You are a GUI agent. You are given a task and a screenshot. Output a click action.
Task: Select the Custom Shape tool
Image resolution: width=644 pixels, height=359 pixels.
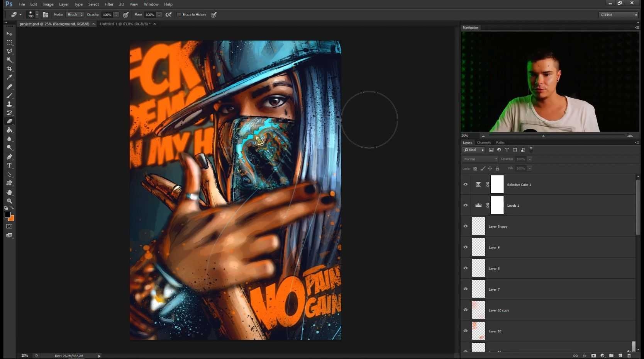coord(9,183)
